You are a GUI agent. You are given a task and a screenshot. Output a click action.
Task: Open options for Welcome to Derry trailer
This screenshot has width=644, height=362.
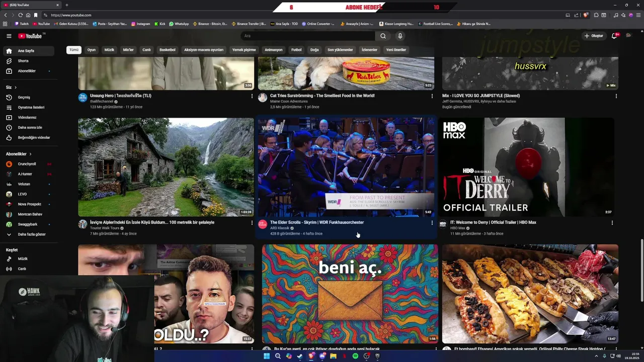[612, 223]
